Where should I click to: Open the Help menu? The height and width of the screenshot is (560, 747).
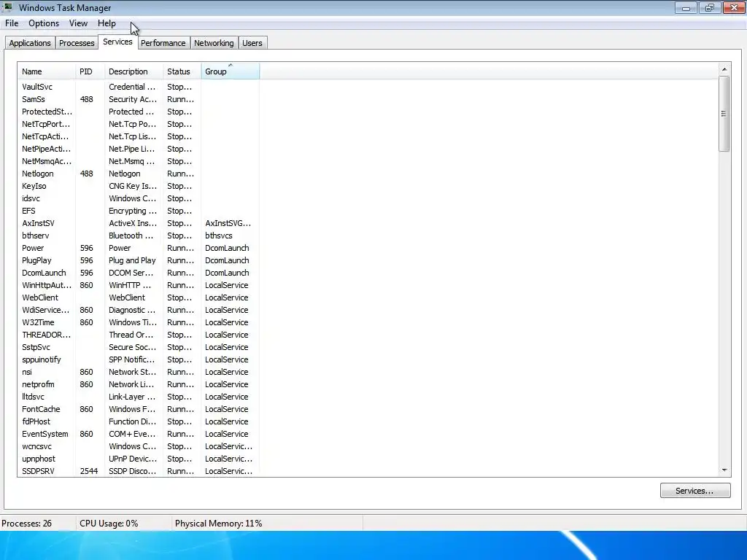click(x=107, y=23)
